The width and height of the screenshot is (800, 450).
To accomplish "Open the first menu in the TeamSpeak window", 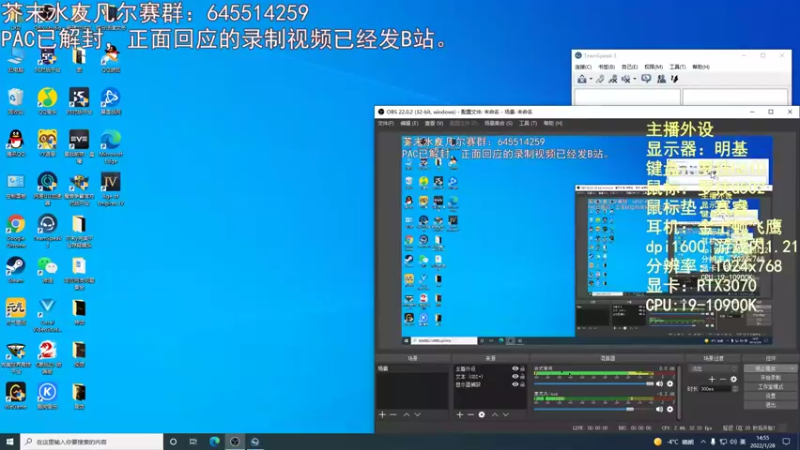I will tap(583, 67).
